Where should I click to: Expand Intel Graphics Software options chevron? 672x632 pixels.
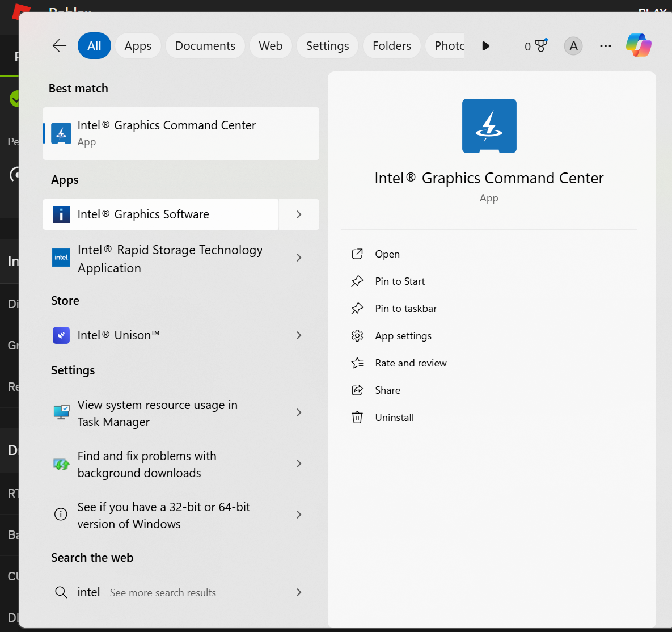(x=299, y=214)
